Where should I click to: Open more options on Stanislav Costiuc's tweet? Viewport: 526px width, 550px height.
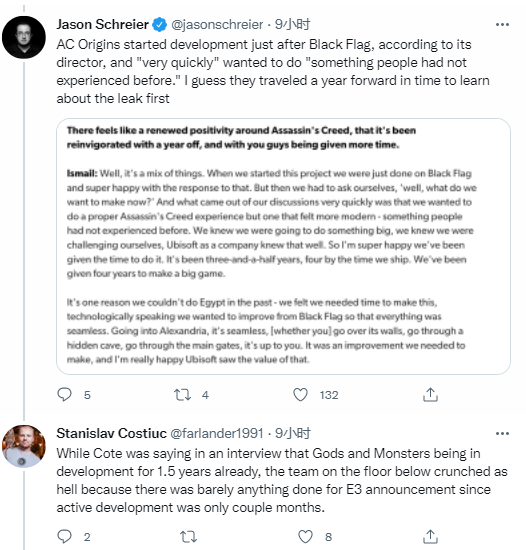502,434
